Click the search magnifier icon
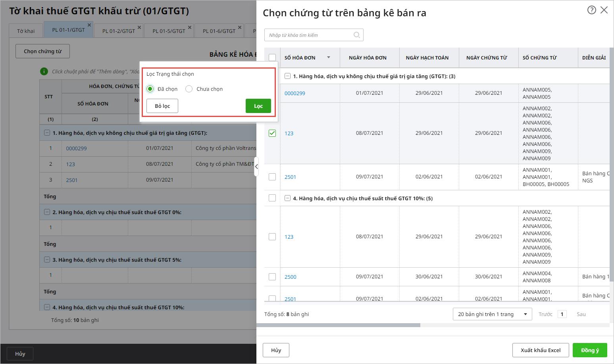 click(x=356, y=35)
